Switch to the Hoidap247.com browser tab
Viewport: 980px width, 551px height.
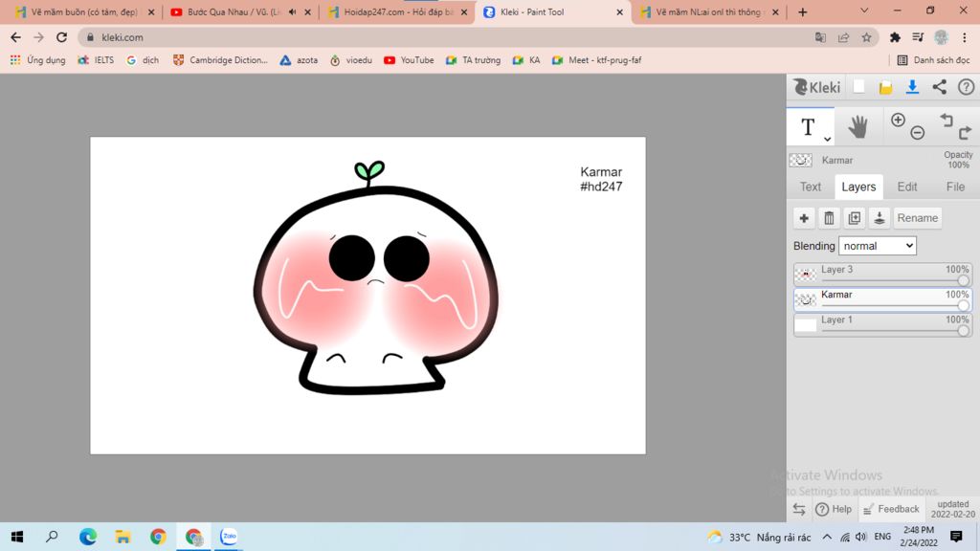point(397,11)
